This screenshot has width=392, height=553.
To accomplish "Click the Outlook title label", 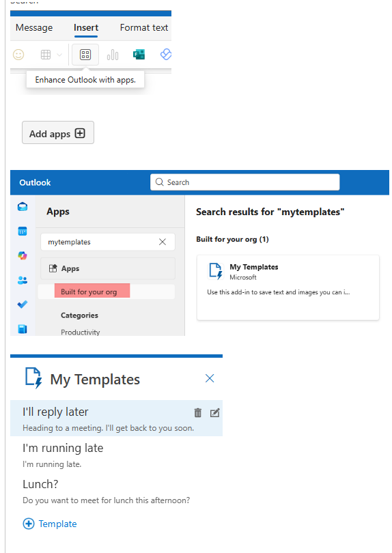I will pos(35,182).
